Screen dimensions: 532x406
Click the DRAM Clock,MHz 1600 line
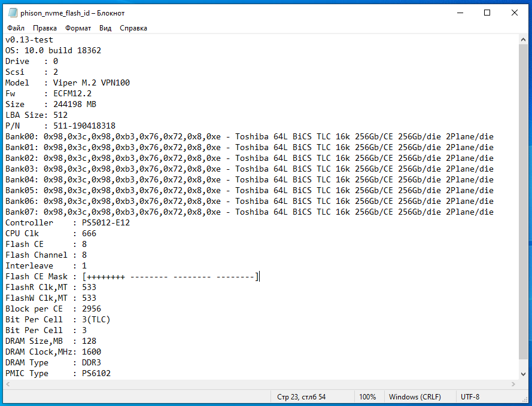click(x=53, y=352)
